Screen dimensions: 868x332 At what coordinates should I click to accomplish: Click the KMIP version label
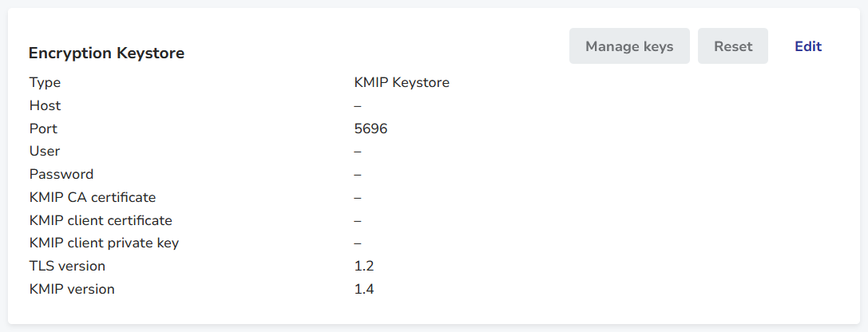pyautogui.click(x=72, y=290)
